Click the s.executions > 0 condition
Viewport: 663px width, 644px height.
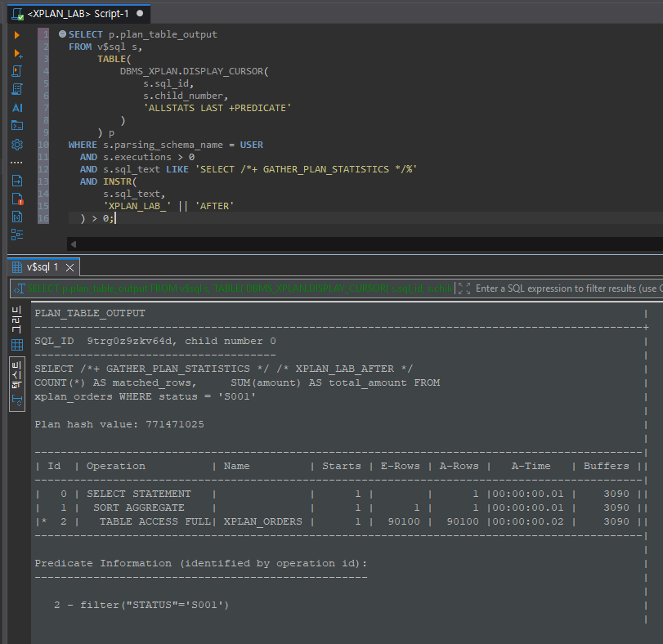149,157
